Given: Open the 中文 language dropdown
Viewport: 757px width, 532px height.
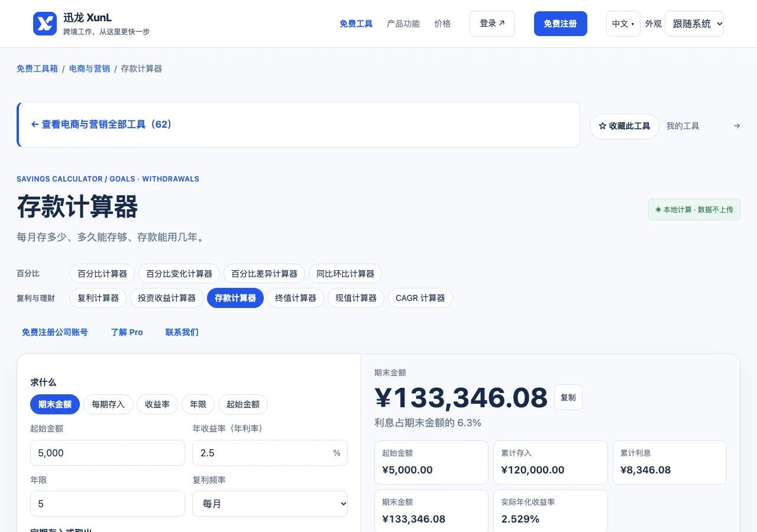Looking at the screenshot, I should [x=623, y=24].
